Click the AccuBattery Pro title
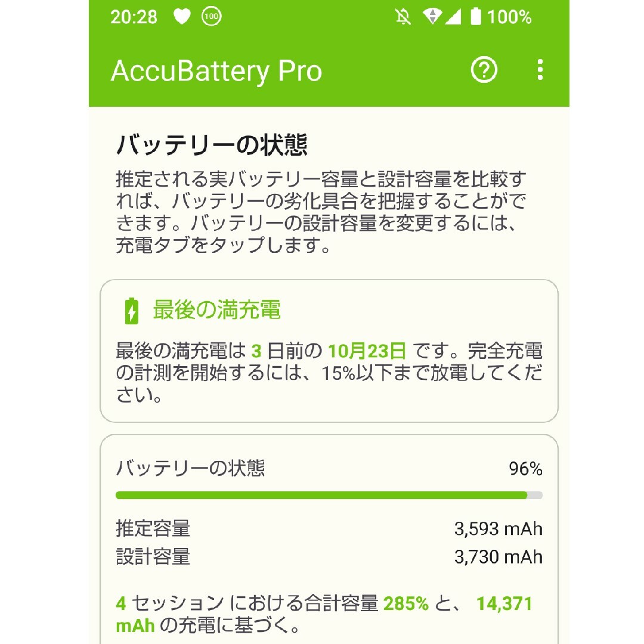 (x=216, y=71)
